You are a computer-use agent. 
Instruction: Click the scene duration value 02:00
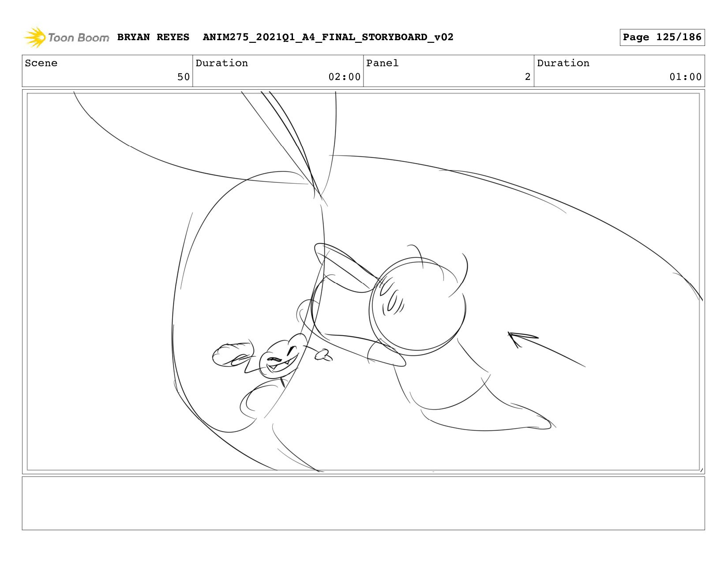pyautogui.click(x=344, y=77)
